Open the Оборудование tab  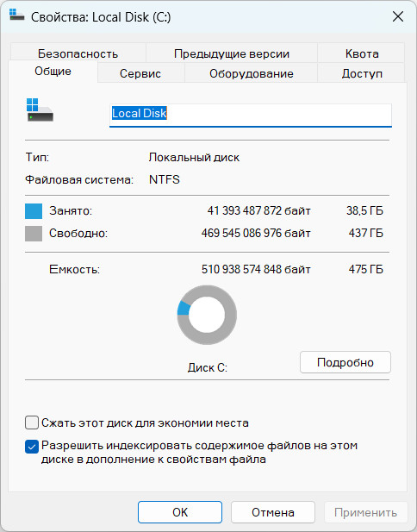252,73
